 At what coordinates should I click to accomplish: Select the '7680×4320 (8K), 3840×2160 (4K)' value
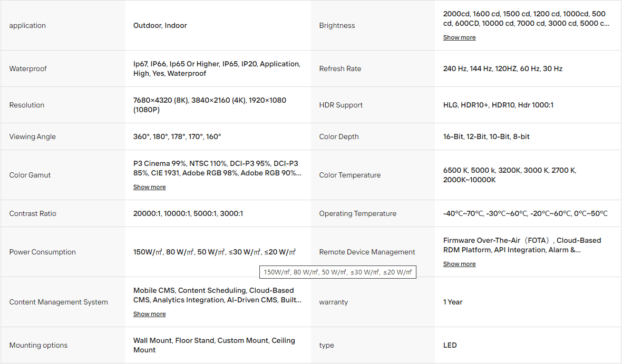pyautogui.click(x=209, y=105)
